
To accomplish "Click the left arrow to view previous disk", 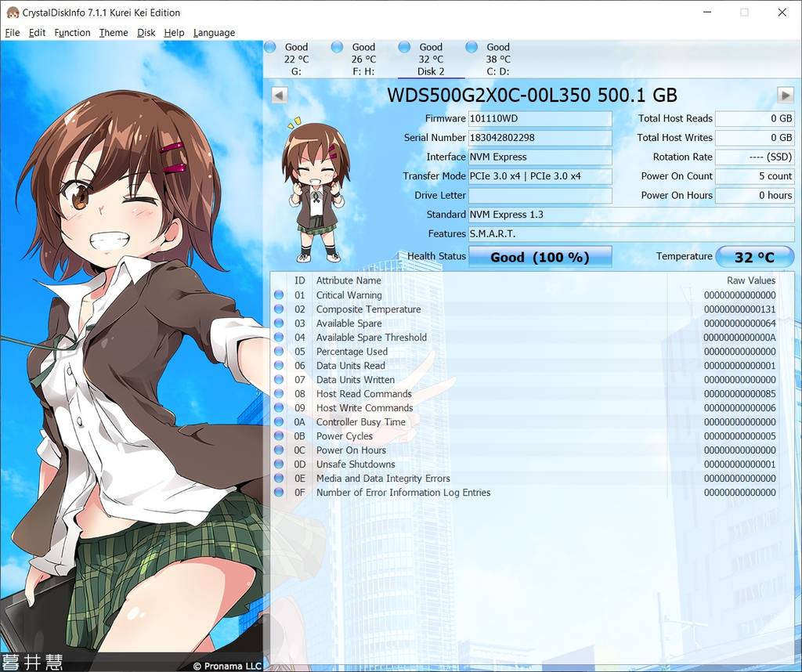I will coord(279,95).
